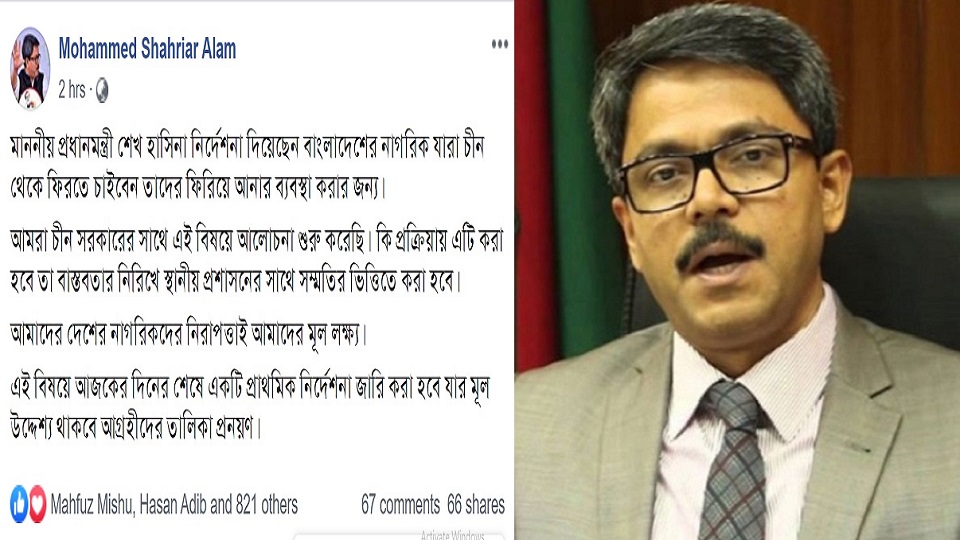The width and height of the screenshot is (960, 540).
Task: Click the Love heart reaction icon
Action: point(37,504)
